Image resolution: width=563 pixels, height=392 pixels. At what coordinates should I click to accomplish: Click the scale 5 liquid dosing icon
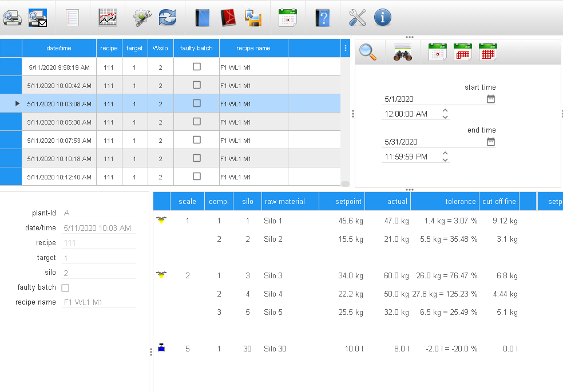pyautogui.click(x=161, y=347)
